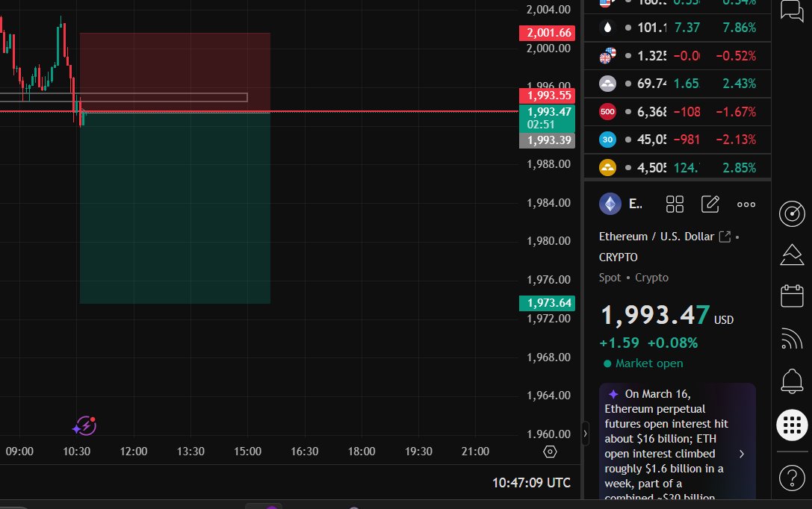Open the news feed signal icon
Screen dimensions: 812x509
coord(792,339)
